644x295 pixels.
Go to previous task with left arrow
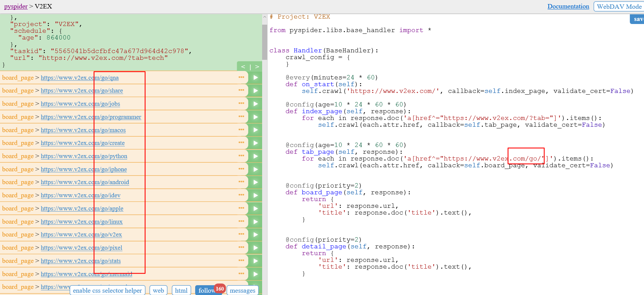coord(243,67)
